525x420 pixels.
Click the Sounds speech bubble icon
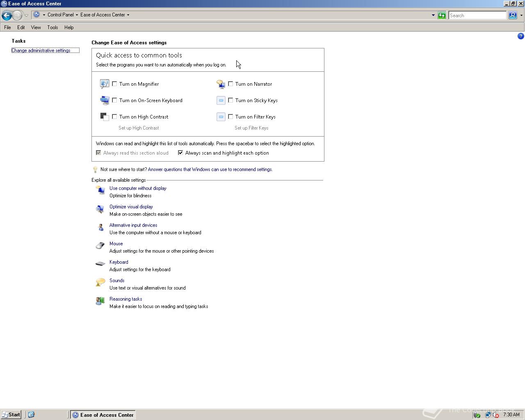pyautogui.click(x=100, y=283)
